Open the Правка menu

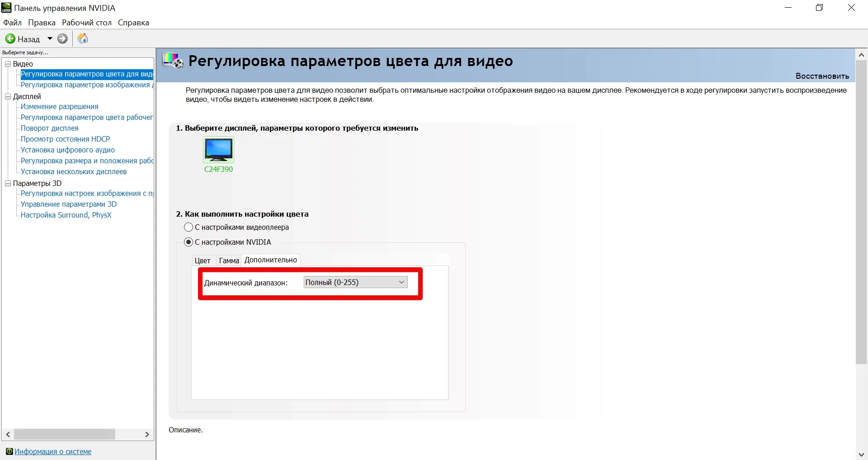[x=42, y=23]
